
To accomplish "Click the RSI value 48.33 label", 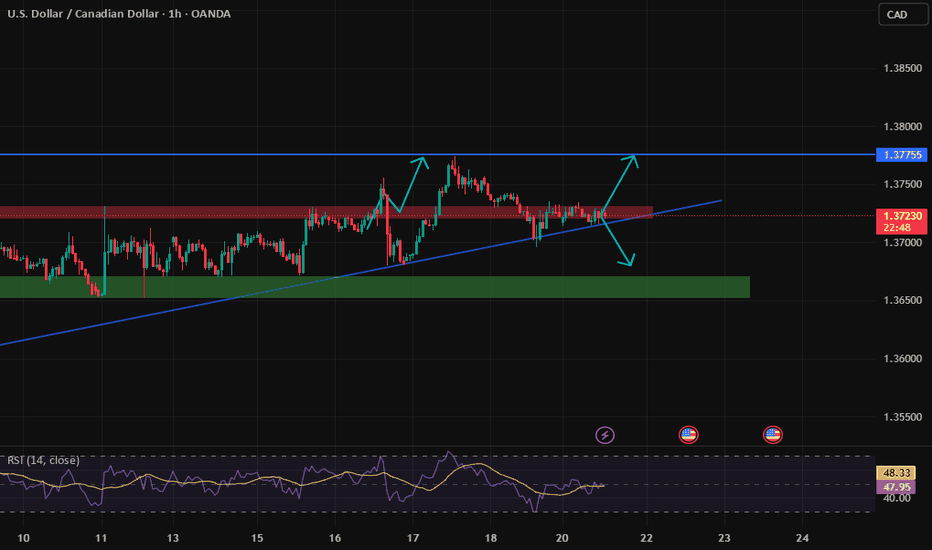I will (896, 473).
